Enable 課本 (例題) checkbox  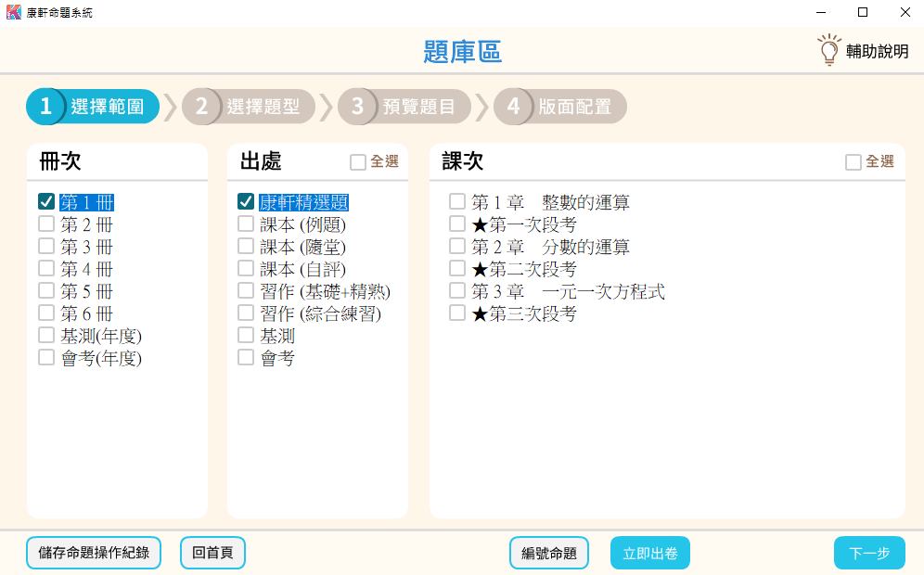point(246,224)
